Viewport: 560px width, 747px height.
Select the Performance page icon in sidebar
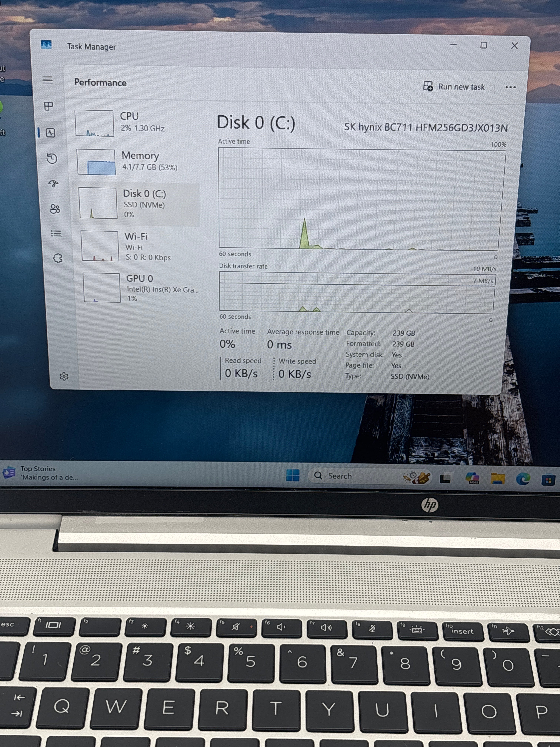pos(51,133)
